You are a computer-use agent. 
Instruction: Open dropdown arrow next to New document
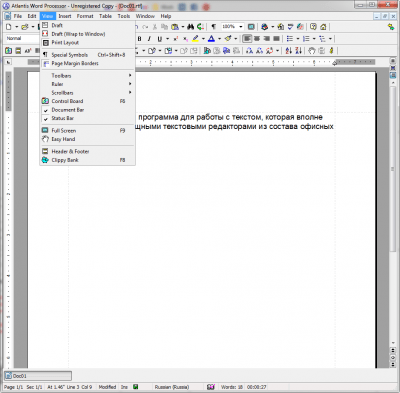click(x=16, y=27)
